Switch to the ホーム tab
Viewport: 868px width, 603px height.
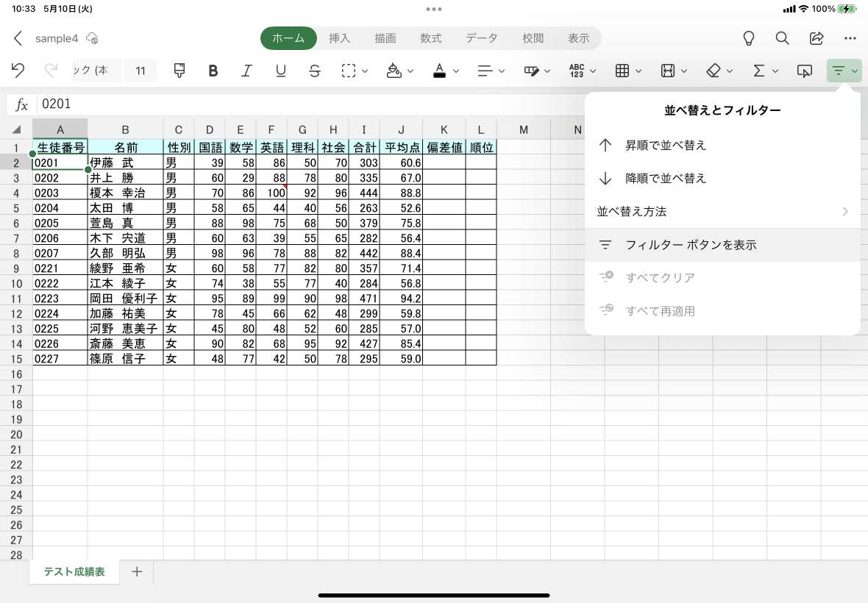288,38
